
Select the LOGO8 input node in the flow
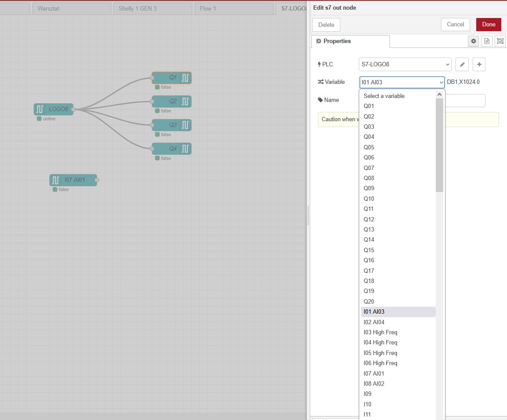[54, 109]
